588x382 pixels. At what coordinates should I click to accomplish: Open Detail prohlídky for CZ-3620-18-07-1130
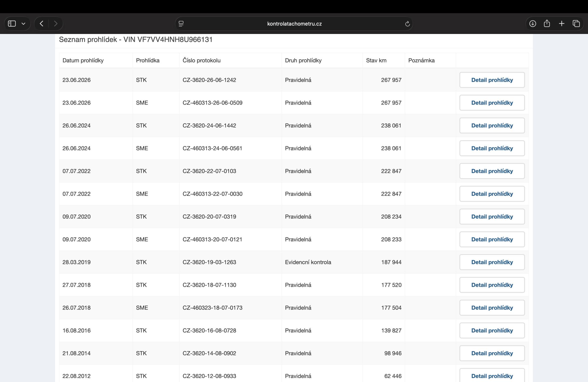[492, 285]
